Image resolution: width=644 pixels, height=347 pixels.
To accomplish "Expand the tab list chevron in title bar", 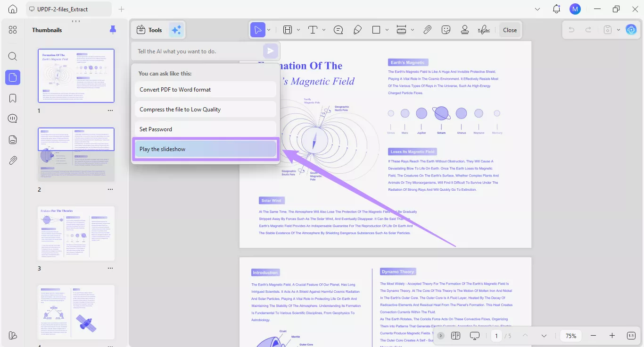I will click(x=538, y=9).
